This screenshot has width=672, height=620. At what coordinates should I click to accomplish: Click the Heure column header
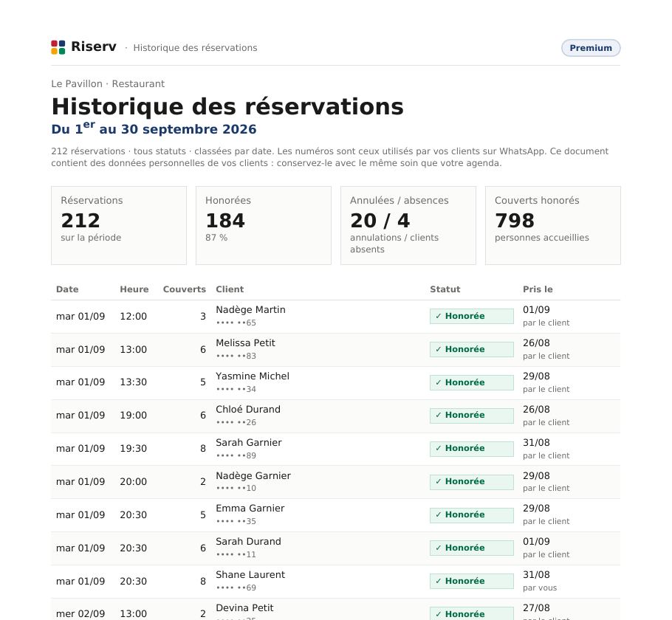tap(134, 289)
